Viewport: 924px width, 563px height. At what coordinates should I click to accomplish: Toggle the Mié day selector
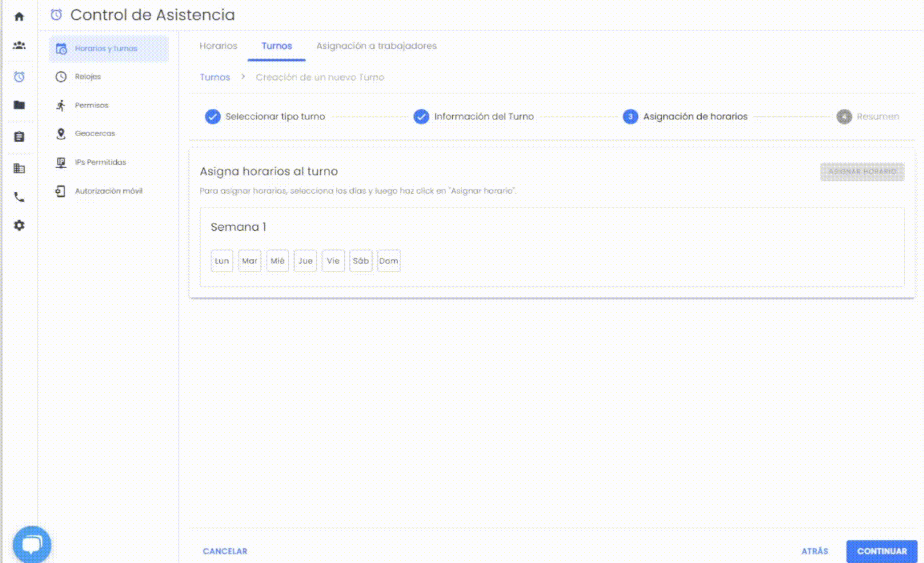(x=277, y=261)
